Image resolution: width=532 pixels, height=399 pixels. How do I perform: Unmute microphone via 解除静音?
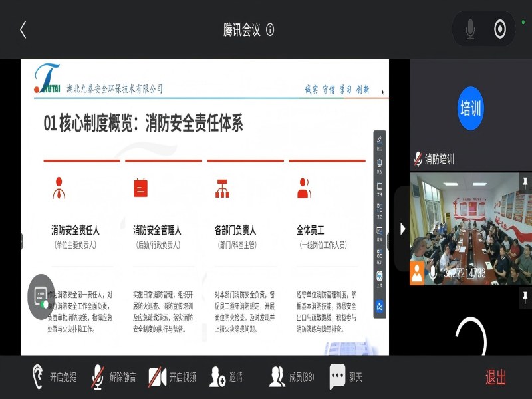[114, 377]
